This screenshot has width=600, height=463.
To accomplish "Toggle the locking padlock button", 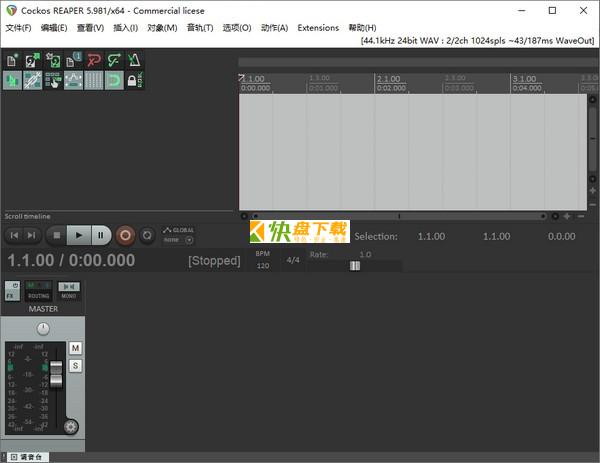I will 134,80.
